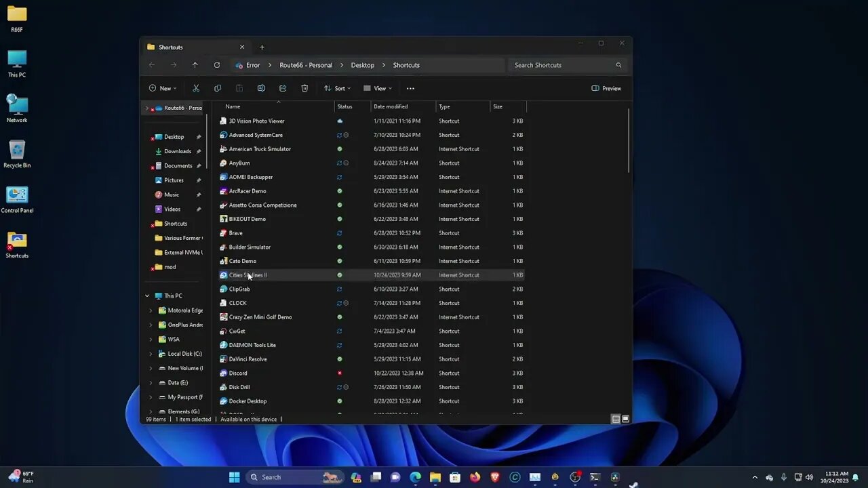Select R66F folder on desktop

[17, 19]
